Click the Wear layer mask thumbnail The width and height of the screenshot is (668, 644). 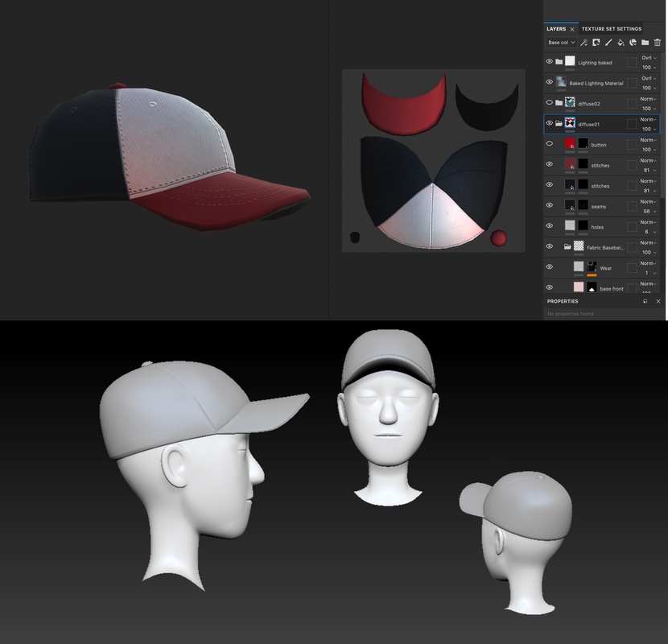[592, 266]
